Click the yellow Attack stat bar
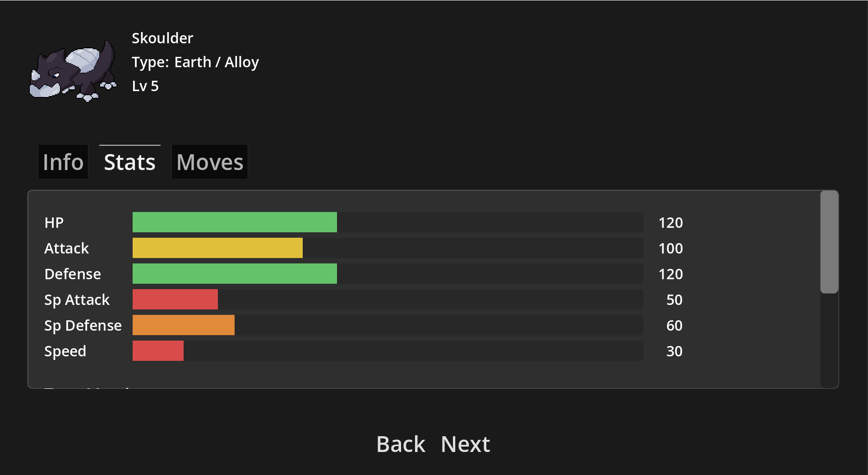This screenshot has height=475, width=868. tap(217, 248)
